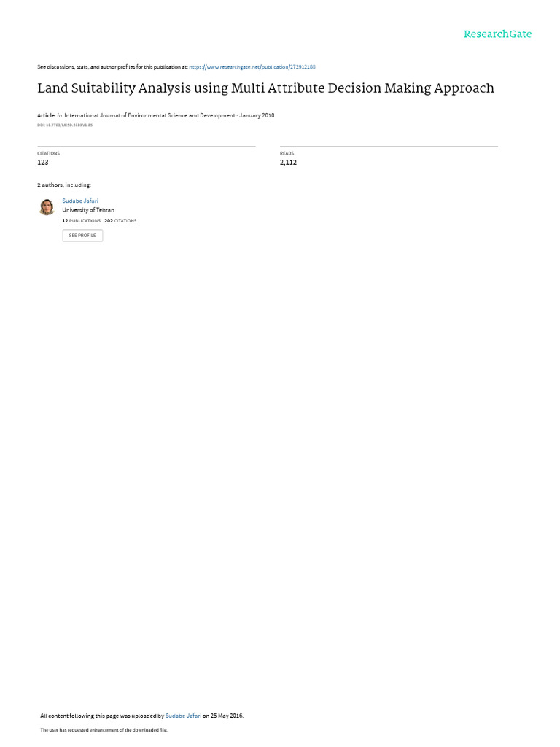Click University of Tehran affiliation text
Screen dimensions: 560x747
(x=88, y=210)
